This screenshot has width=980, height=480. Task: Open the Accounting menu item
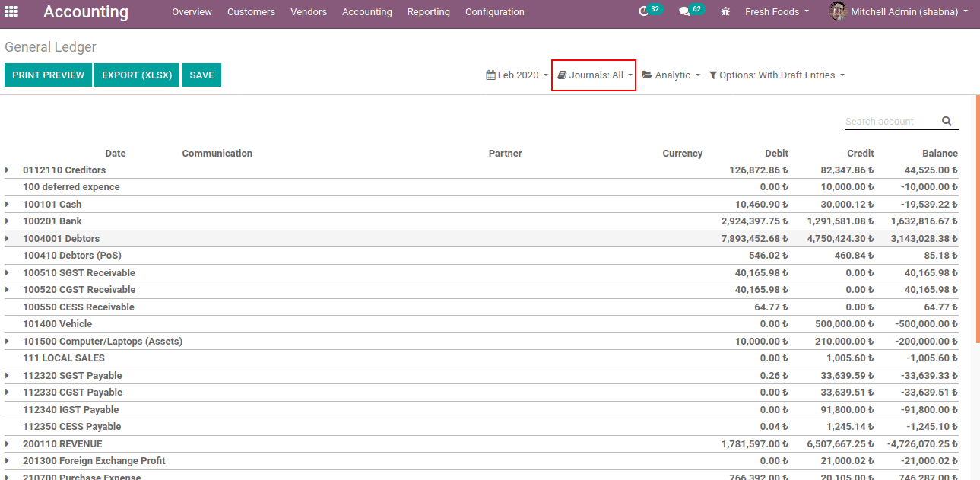[367, 11]
